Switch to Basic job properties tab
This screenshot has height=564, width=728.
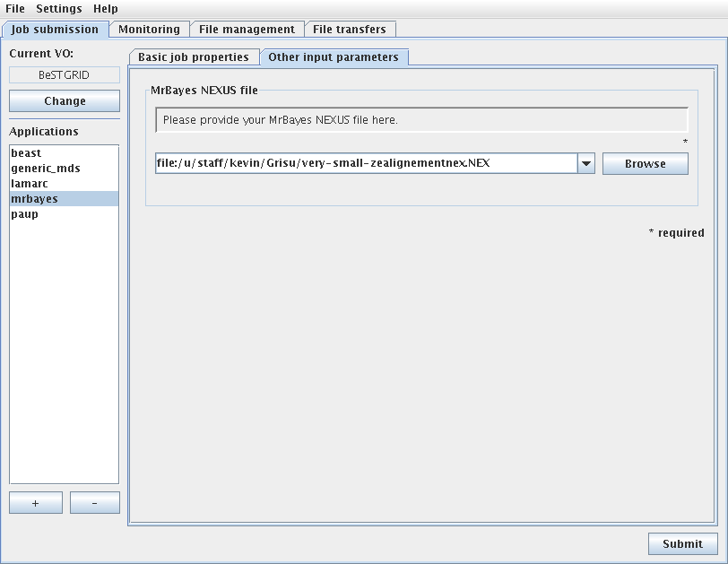(194, 57)
